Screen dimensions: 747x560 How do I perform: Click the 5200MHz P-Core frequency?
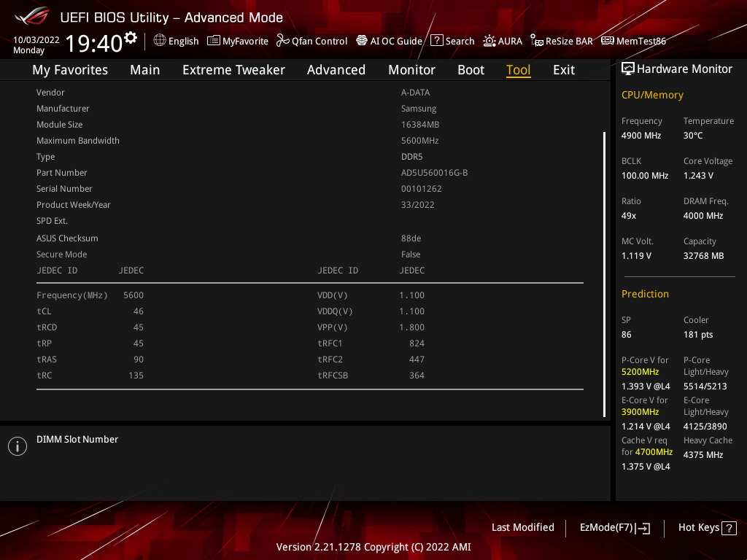click(640, 372)
